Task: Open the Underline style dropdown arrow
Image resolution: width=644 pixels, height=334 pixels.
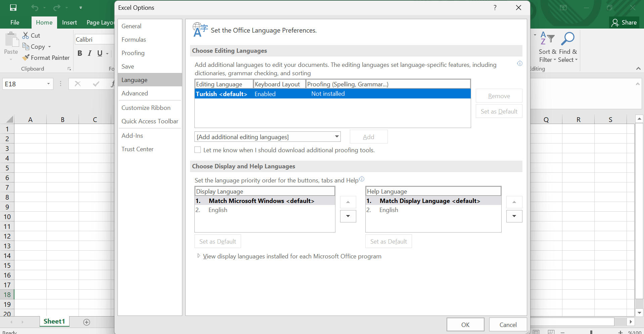Action: point(107,53)
